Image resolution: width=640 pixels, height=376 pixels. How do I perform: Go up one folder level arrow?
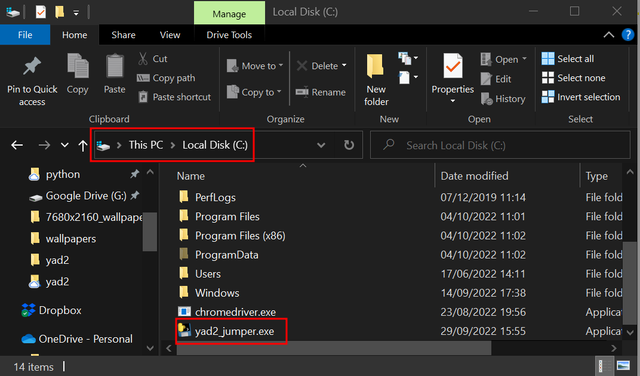tap(83, 145)
